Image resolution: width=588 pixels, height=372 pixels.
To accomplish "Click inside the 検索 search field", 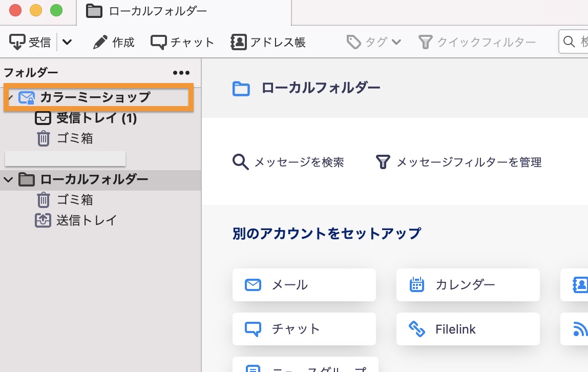I will [576, 42].
